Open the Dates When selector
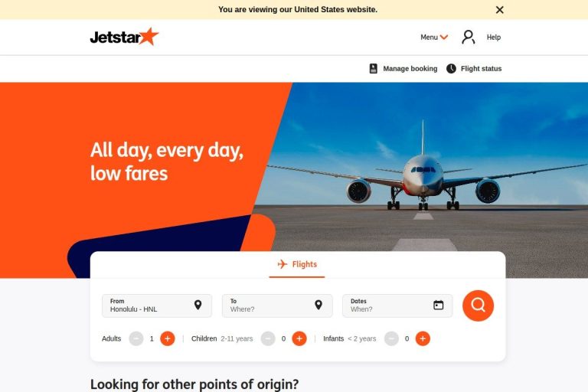The width and height of the screenshot is (588, 392). pos(397,305)
